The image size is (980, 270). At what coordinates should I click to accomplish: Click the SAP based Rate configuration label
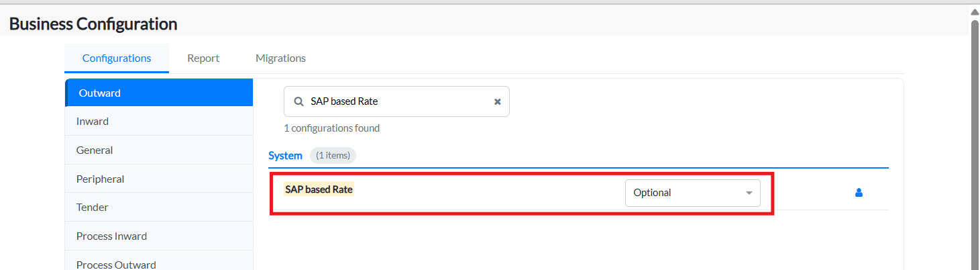pyautogui.click(x=319, y=189)
